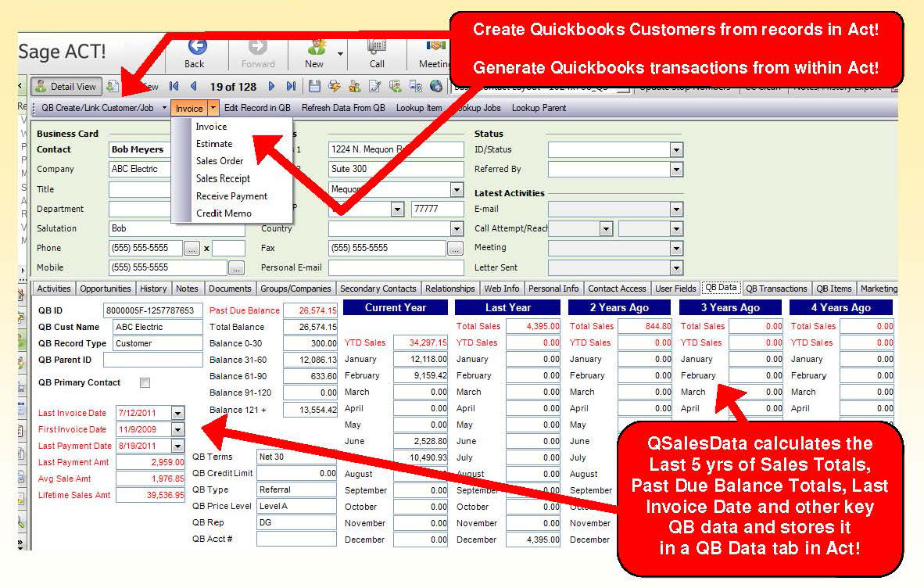Select Sales Receipt menu entry

pos(224,178)
